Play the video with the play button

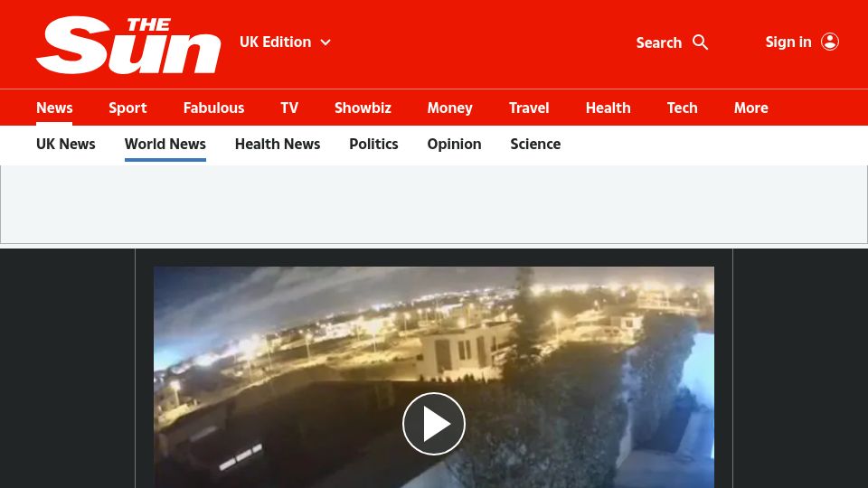(x=434, y=424)
